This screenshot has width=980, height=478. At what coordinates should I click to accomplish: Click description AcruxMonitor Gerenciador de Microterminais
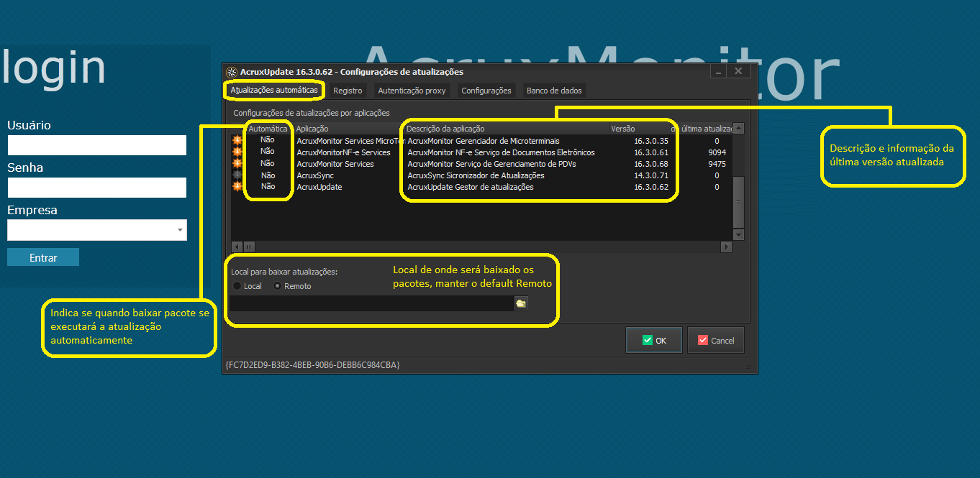point(484,141)
